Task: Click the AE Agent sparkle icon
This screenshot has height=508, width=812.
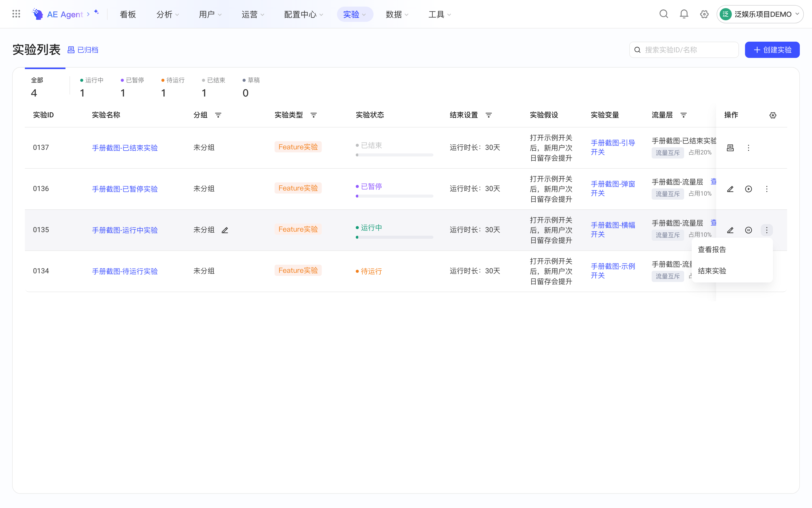Action: coord(96,12)
